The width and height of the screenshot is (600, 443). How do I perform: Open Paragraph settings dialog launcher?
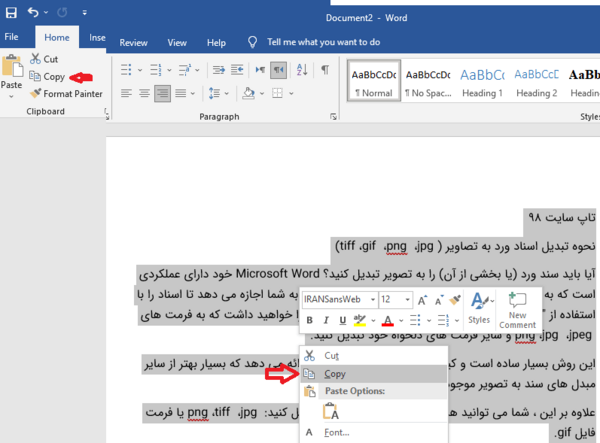(333, 117)
